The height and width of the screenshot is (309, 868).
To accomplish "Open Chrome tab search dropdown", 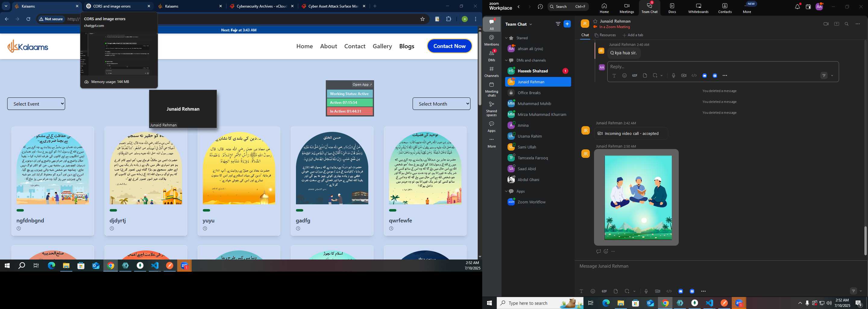I will point(6,6).
